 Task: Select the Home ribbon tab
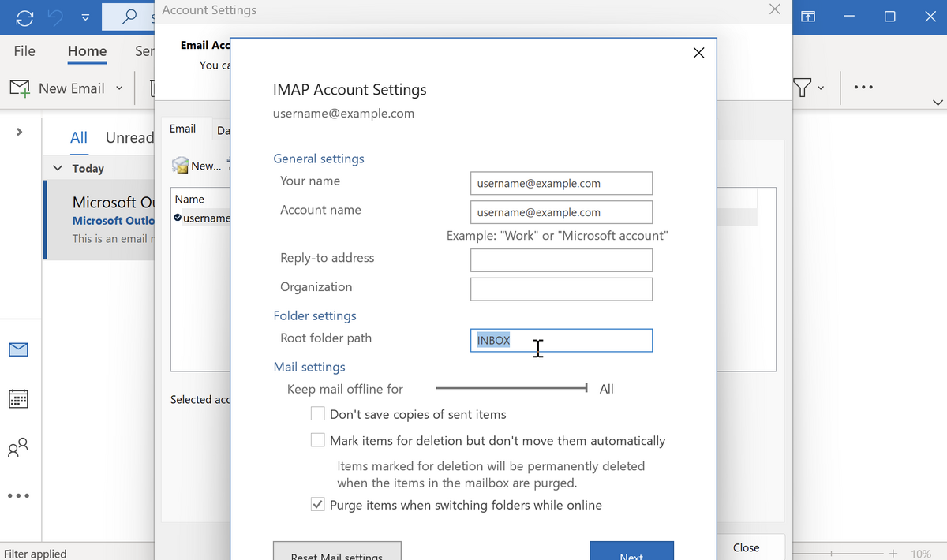pyautogui.click(x=87, y=50)
